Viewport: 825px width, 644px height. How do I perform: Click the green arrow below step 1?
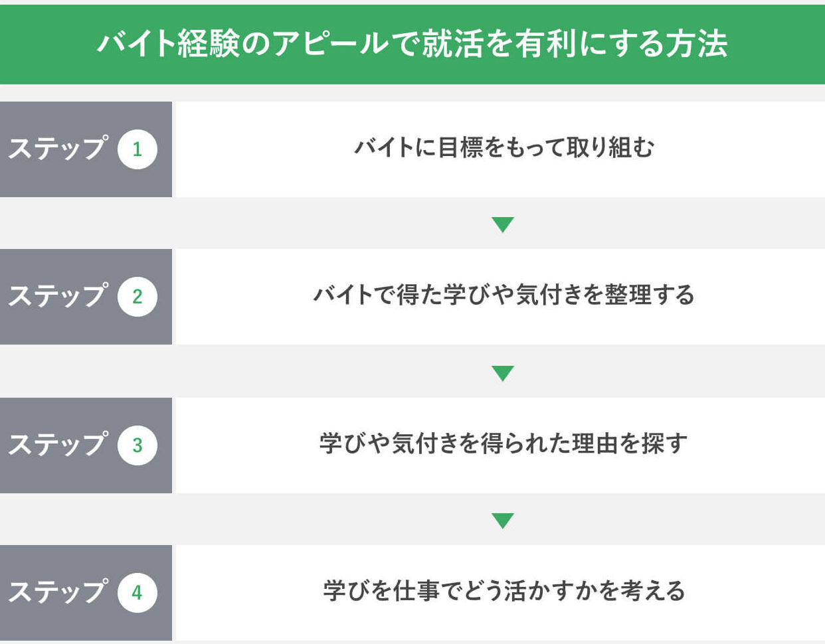click(503, 225)
